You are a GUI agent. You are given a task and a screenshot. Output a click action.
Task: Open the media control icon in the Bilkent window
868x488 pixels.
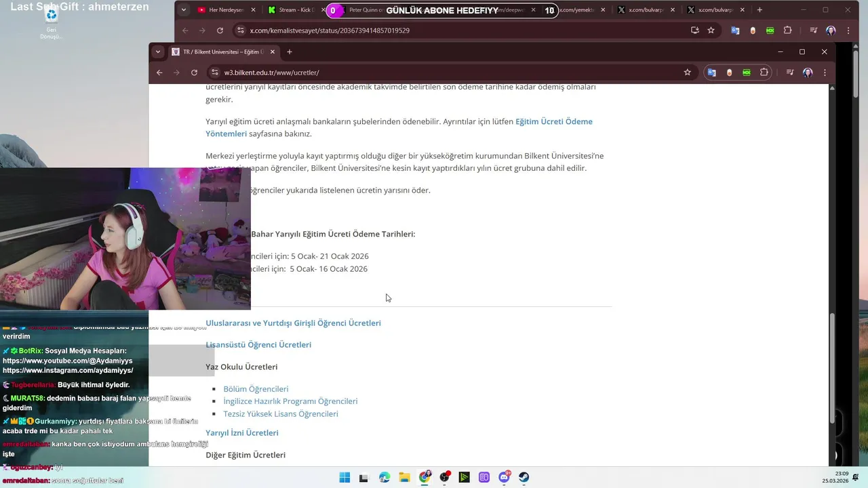point(790,73)
